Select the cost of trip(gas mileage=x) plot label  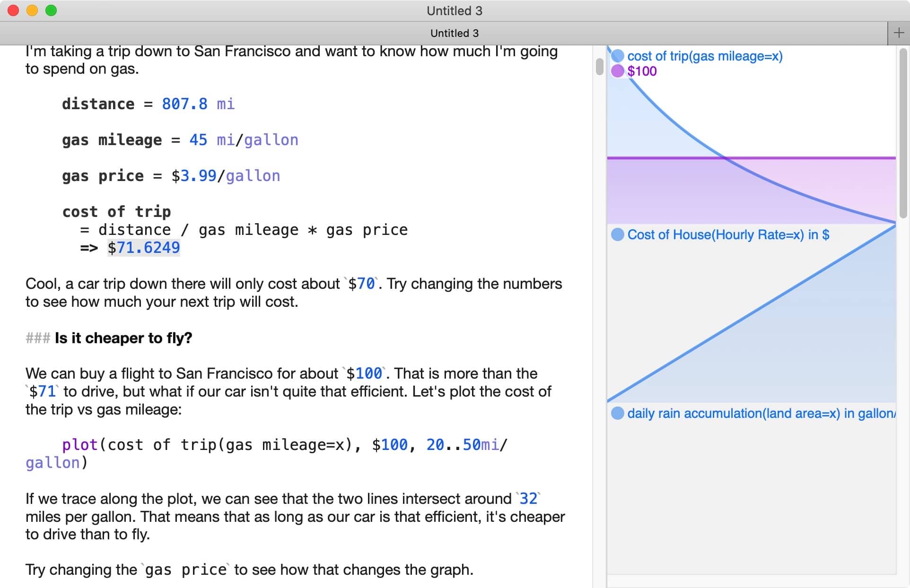coord(705,56)
